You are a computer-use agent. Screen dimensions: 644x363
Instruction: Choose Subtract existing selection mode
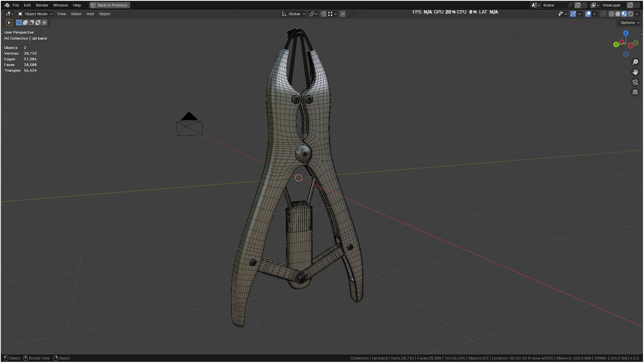32,23
